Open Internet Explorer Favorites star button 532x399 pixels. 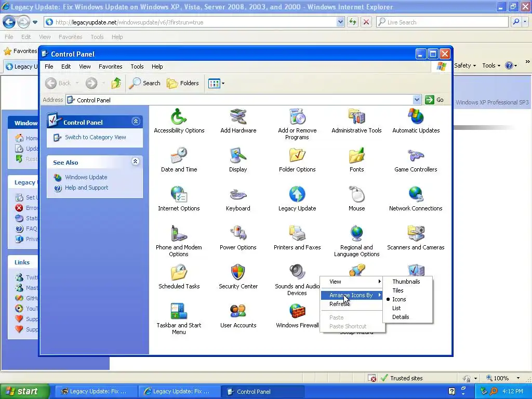point(20,51)
